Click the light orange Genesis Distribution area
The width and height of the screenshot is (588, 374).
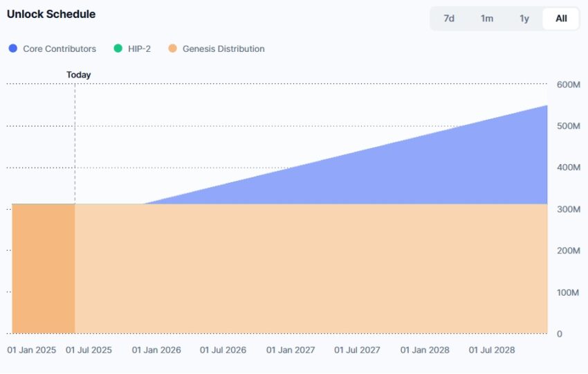311,269
